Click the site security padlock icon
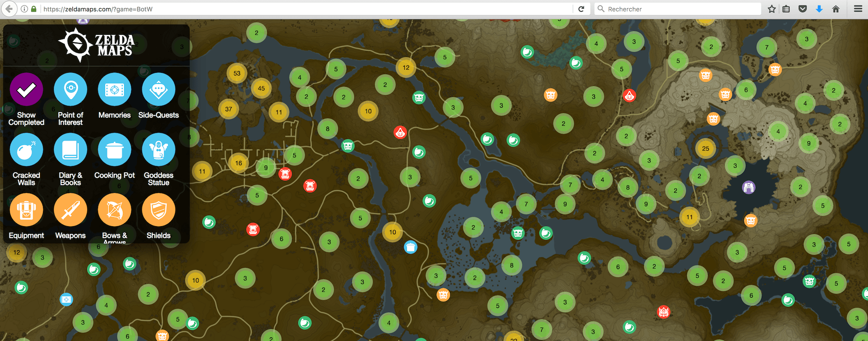This screenshot has width=868, height=341. click(34, 9)
